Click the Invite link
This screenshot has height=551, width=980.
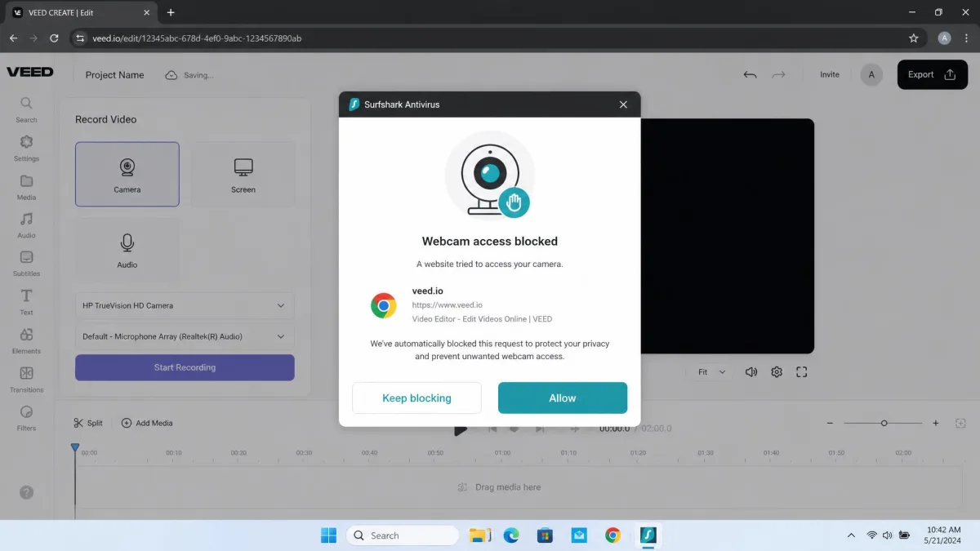tap(830, 74)
